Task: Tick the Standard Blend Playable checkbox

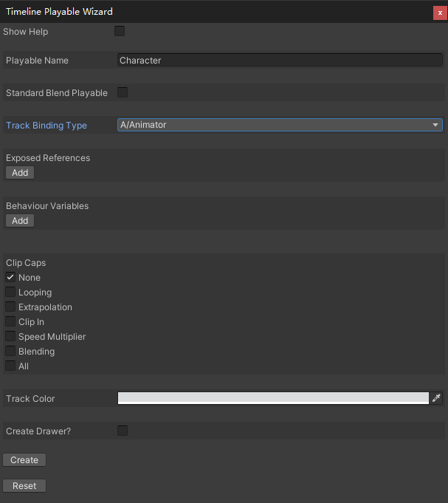Action: [x=123, y=92]
